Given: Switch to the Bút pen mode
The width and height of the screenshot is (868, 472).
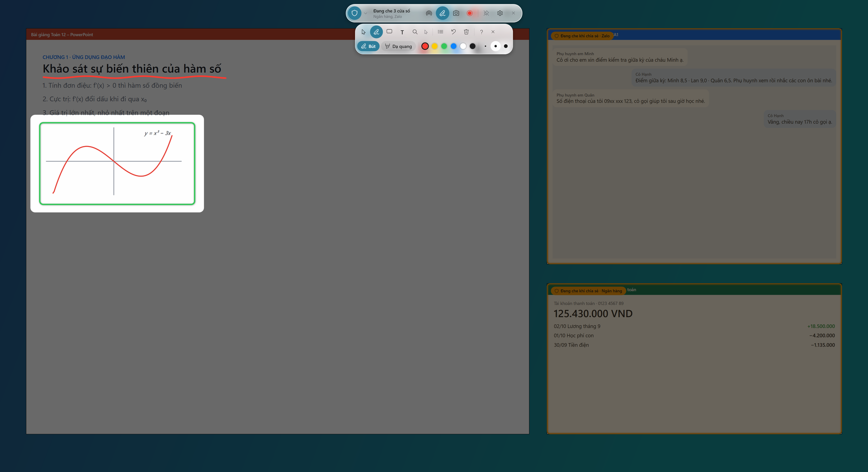Looking at the screenshot, I should click(368, 46).
